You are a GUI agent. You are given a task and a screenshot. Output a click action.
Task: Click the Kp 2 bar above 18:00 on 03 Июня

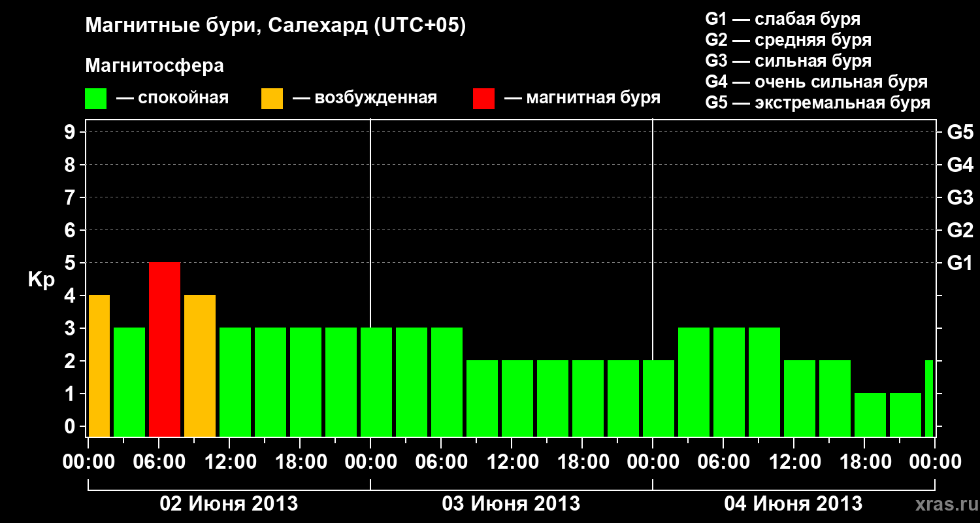[x=588, y=398]
